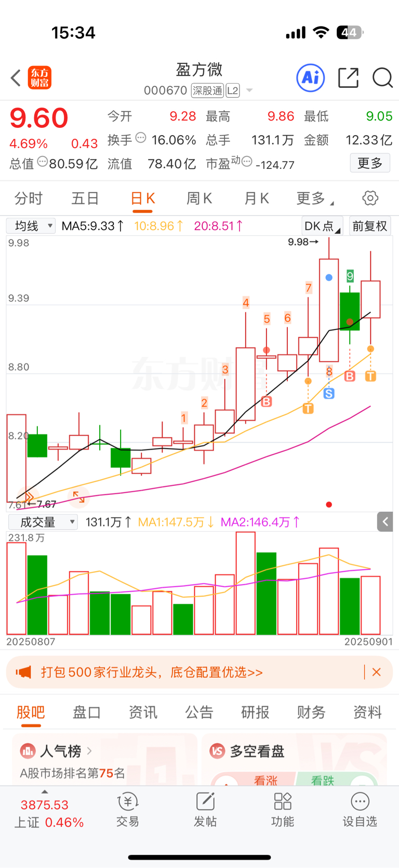Dismiss the promo banner with X
This screenshot has height=868, width=399.
pyautogui.click(x=377, y=672)
